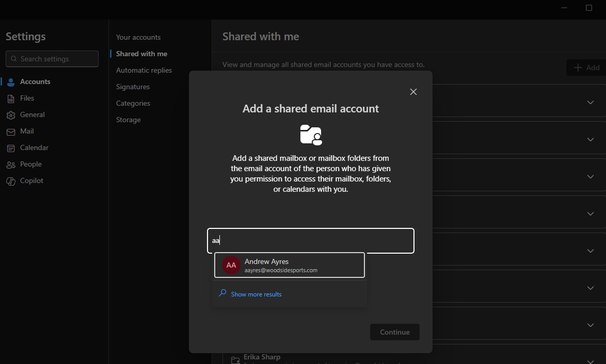606x364 pixels.
Task: Click the shared account email input field
Action: 310,241
